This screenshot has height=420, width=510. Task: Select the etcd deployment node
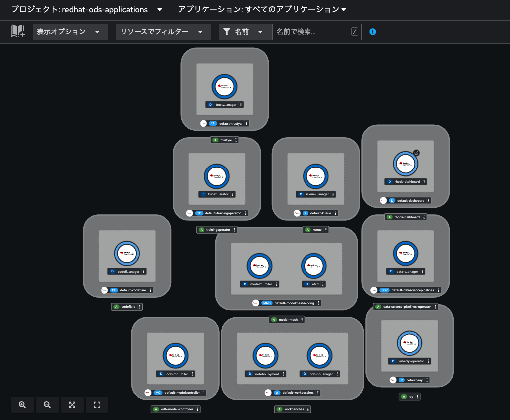(313, 266)
